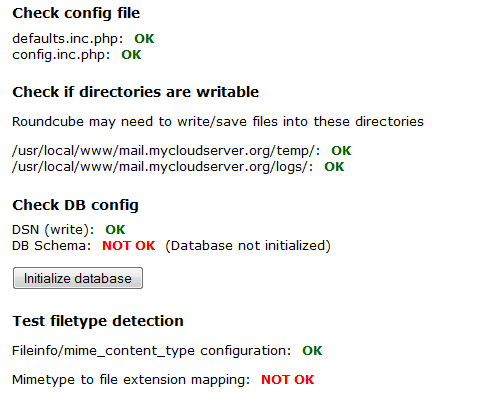
Task: Click the temp directory path text
Action: 166,151
